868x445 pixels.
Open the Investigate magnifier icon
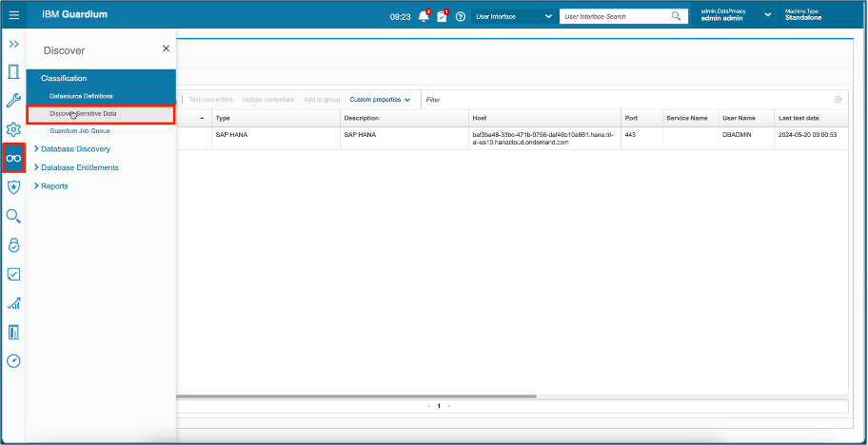(14, 216)
